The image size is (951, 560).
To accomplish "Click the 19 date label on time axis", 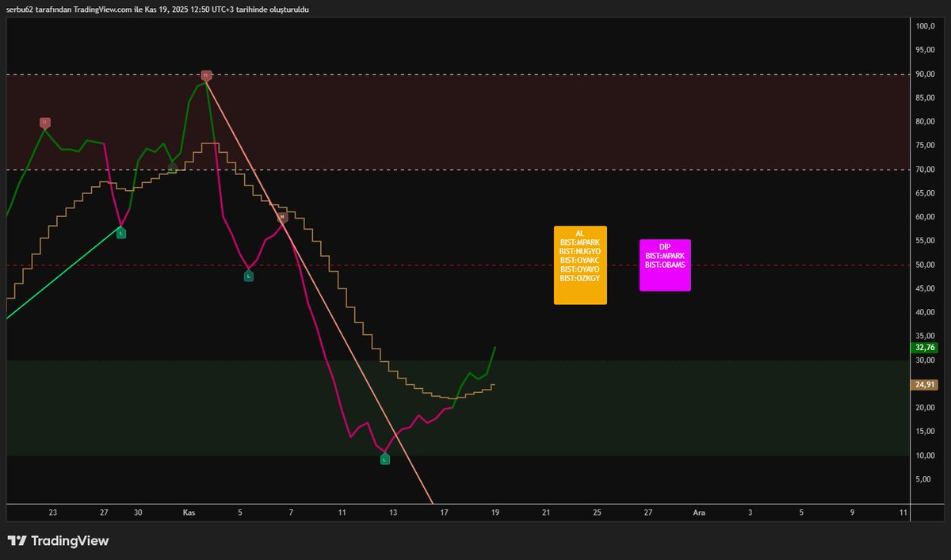I will click(x=495, y=512).
